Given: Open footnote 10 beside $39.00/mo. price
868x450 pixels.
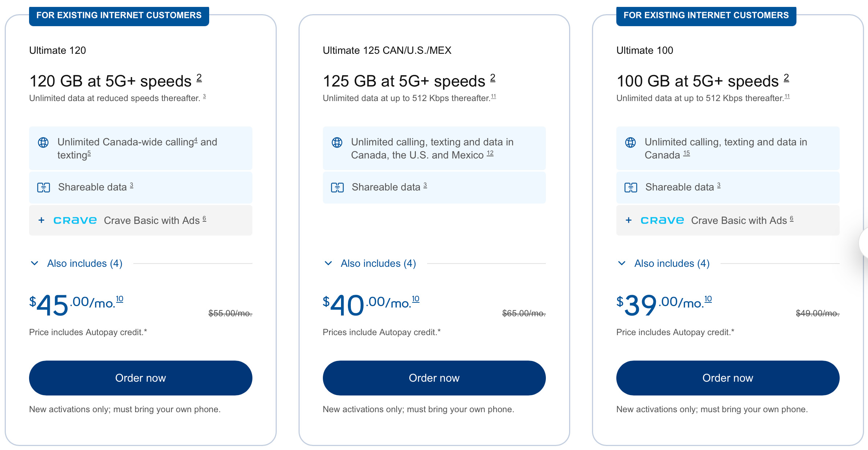Looking at the screenshot, I should coord(708,299).
